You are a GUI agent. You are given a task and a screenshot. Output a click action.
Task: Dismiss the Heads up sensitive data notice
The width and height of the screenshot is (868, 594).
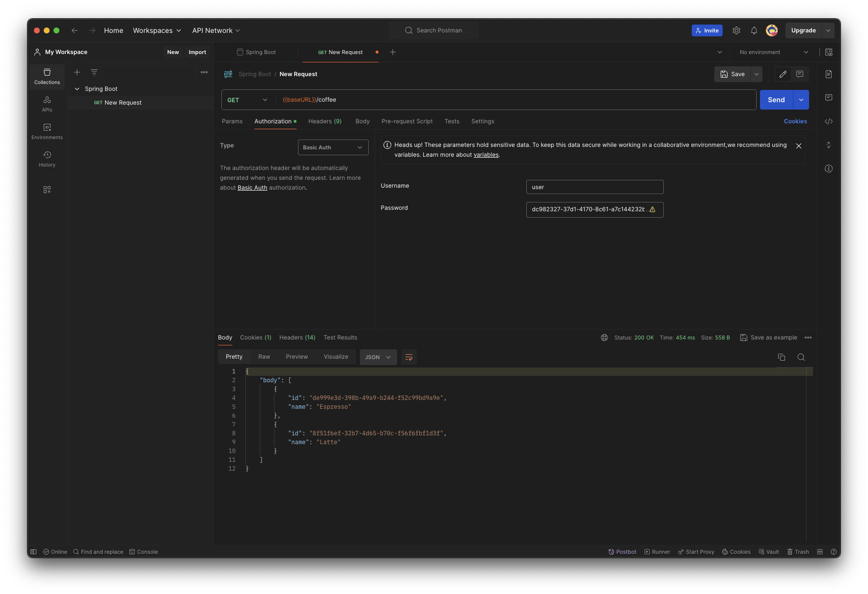point(799,146)
